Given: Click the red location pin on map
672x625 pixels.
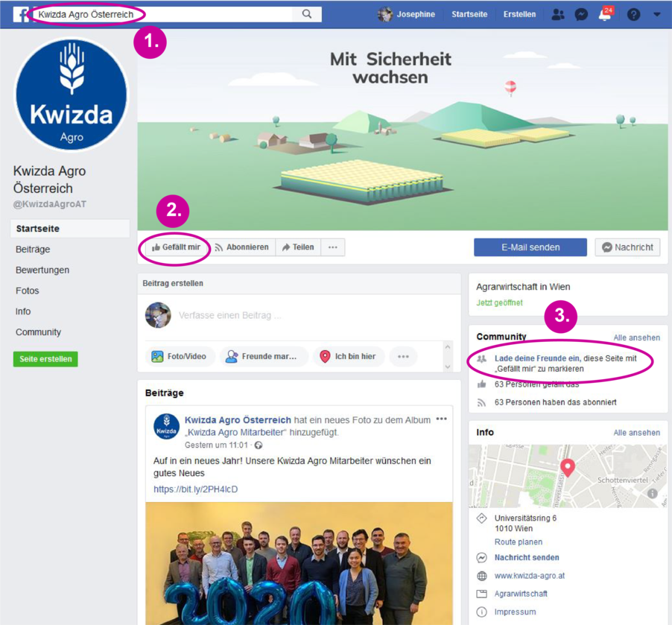Looking at the screenshot, I should (568, 468).
